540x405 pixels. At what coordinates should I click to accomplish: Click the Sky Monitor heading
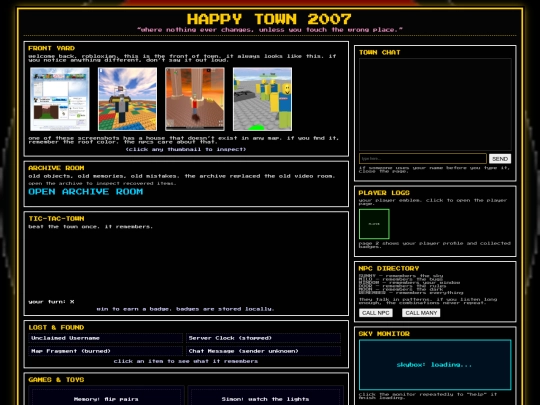point(384,334)
